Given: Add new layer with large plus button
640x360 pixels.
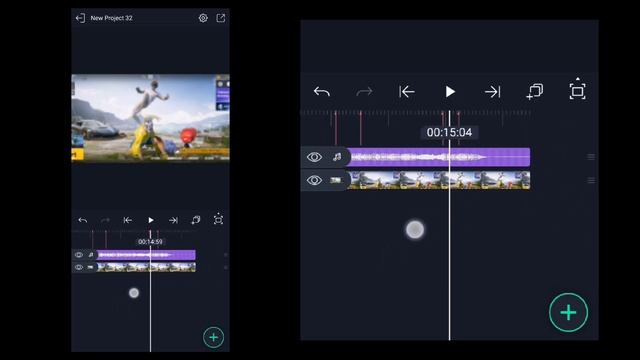Looking at the screenshot, I should (568, 313).
